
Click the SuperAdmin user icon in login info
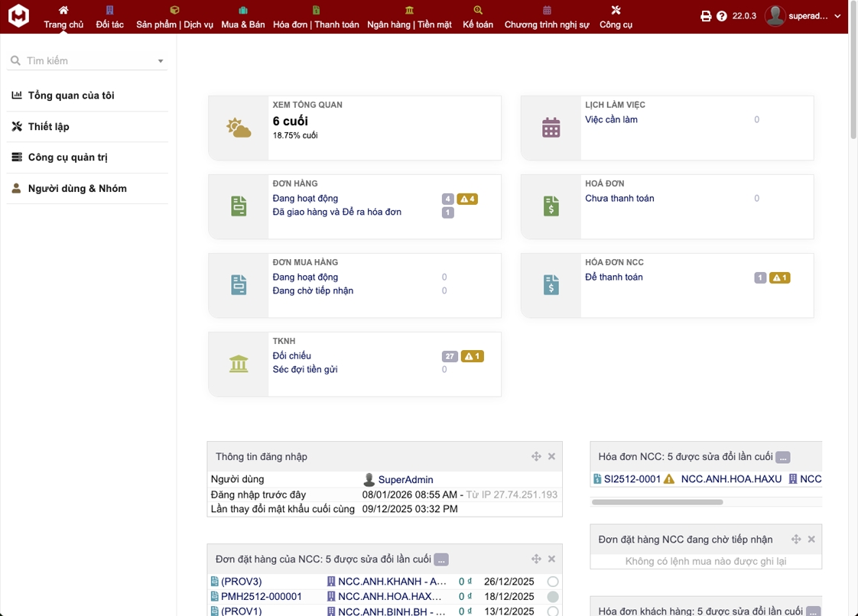coord(369,479)
